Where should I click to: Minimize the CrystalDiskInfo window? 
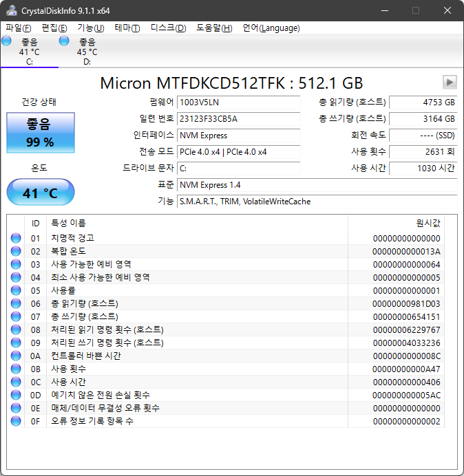385,10
